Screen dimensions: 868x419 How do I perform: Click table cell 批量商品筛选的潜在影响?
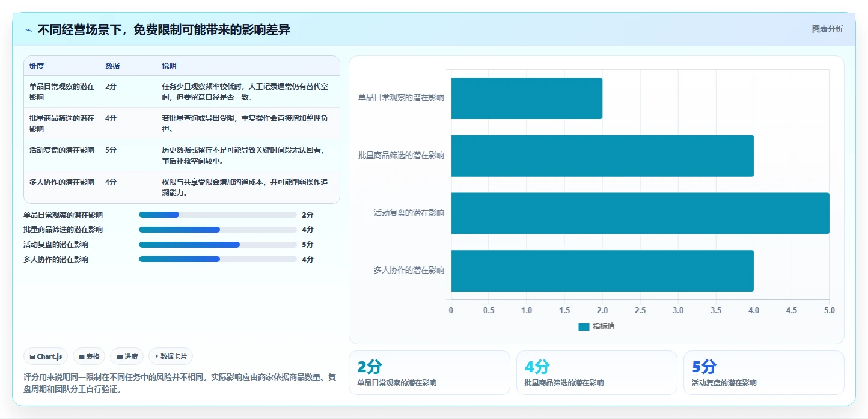point(63,123)
